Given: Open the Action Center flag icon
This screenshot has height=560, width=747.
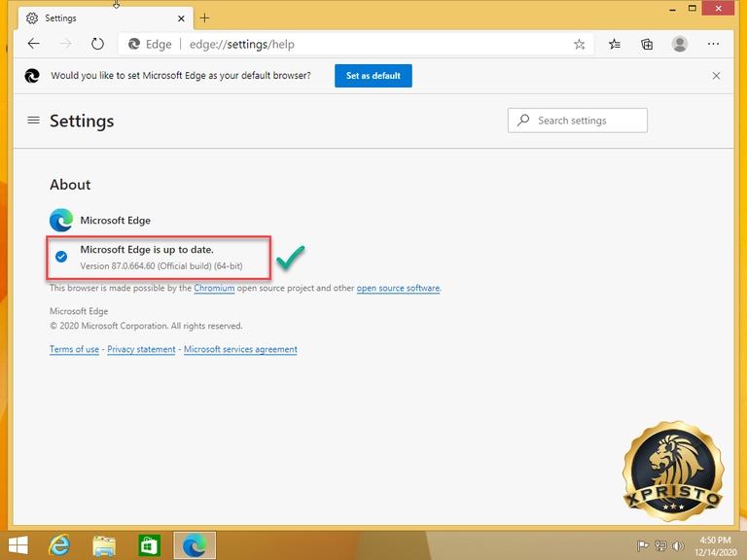Looking at the screenshot, I should (642, 546).
